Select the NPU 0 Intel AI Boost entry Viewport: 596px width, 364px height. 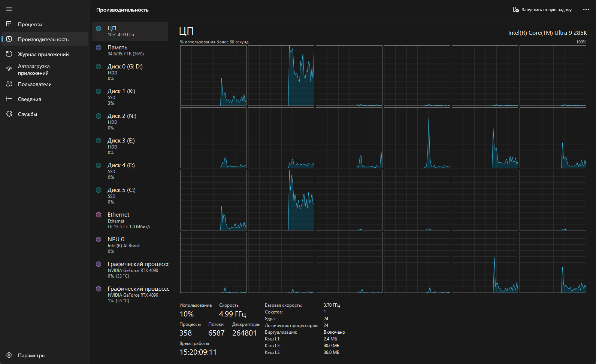point(130,245)
